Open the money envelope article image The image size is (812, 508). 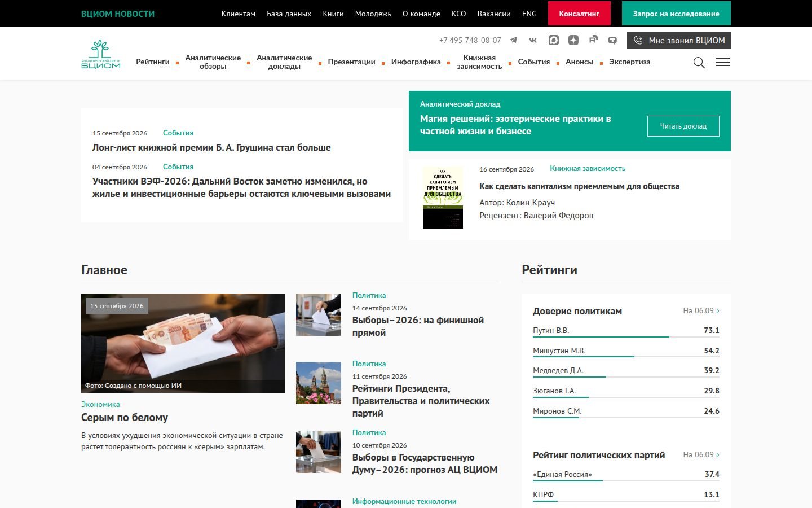pos(183,343)
